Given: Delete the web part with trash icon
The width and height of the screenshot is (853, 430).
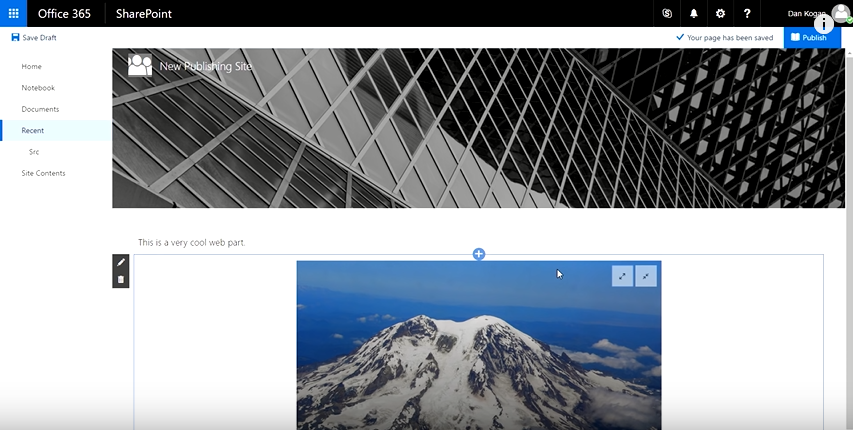Looking at the screenshot, I should 121,280.
